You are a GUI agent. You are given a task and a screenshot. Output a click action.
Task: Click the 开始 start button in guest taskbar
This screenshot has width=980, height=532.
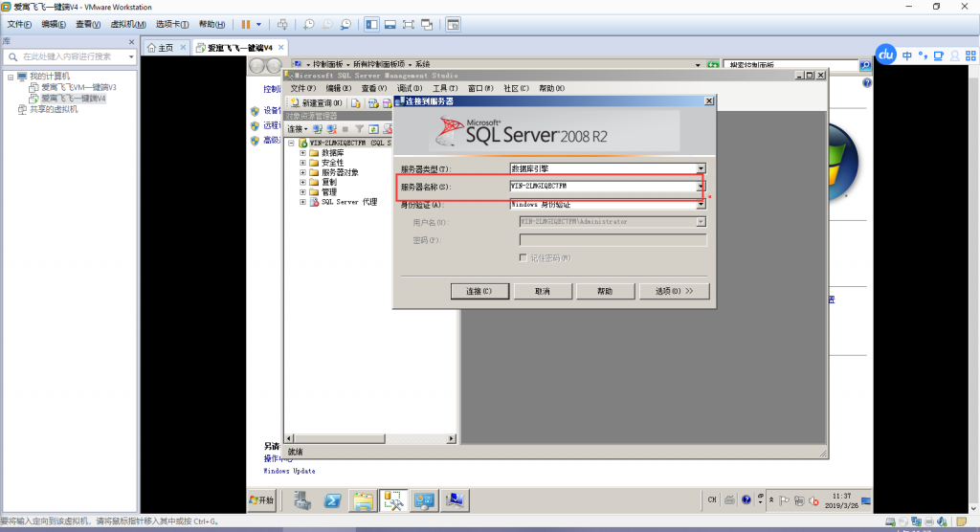262,500
